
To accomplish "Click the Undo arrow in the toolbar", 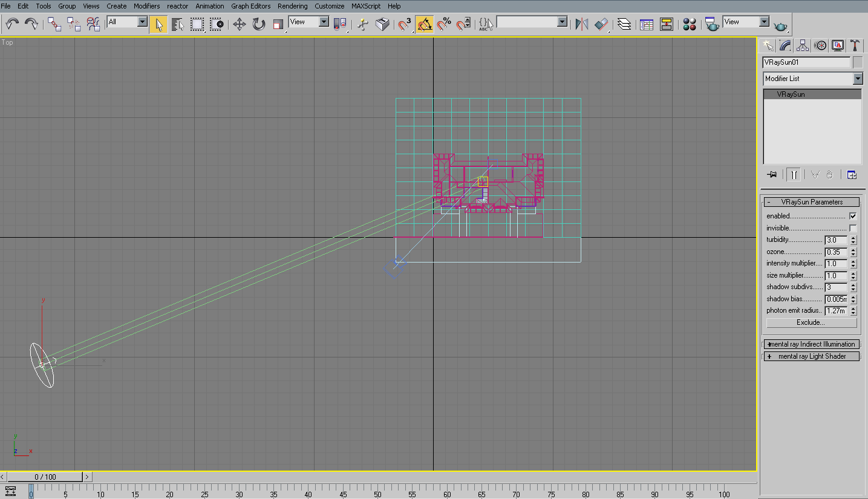I will click(12, 24).
